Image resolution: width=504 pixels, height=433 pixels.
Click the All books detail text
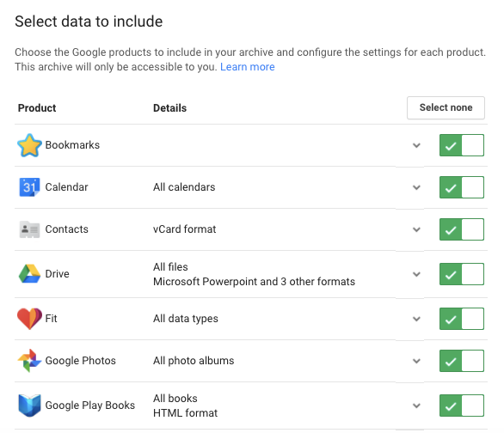point(175,398)
